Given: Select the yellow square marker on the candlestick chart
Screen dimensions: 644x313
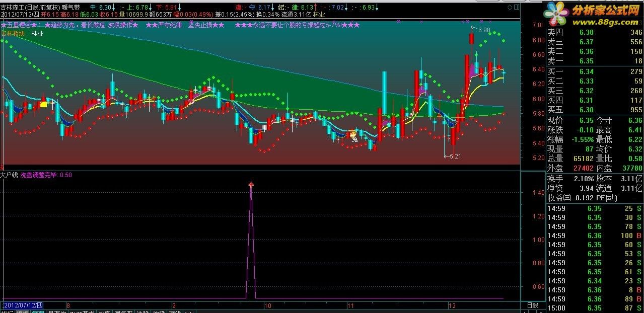Looking at the screenshot, I should [x=44, y=104].
